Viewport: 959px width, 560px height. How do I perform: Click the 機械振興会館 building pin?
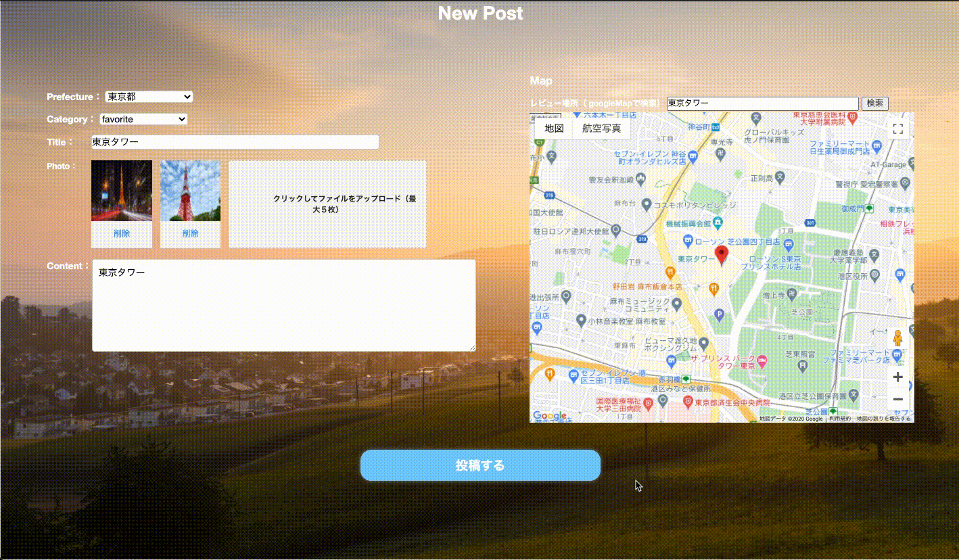tap(716, 223)
